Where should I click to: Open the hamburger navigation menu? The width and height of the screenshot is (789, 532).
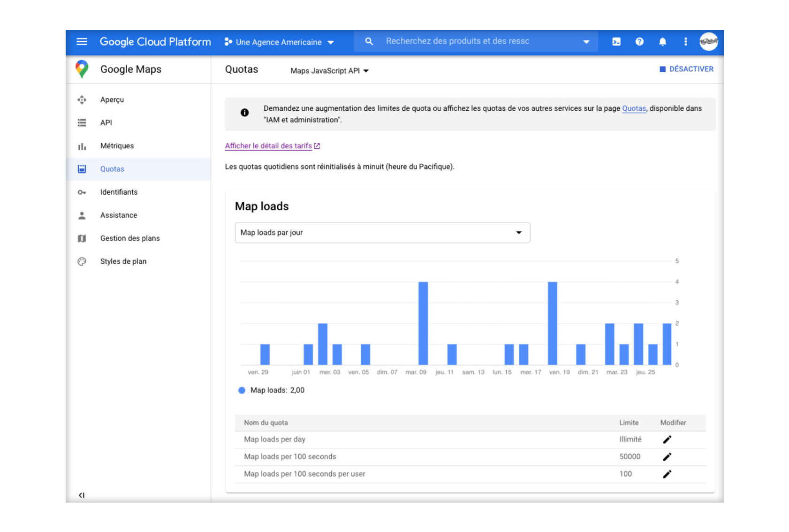coord(82,42)
